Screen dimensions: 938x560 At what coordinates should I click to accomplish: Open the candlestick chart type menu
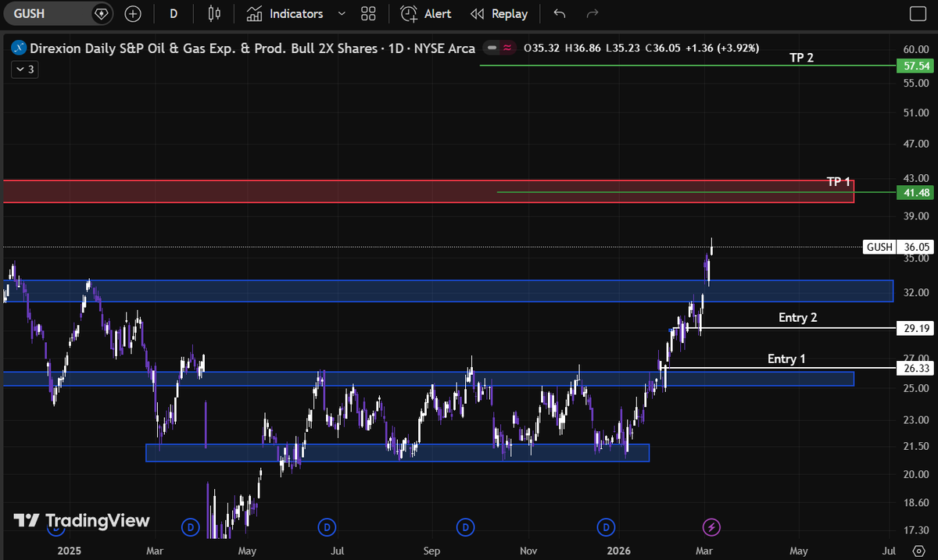pyautogui.click(x=214, y=14)
